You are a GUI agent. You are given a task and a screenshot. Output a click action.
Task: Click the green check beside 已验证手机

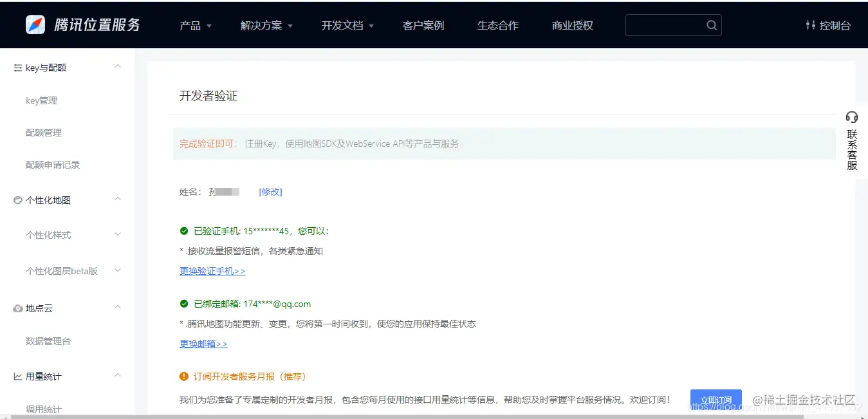tap(184, 231)
